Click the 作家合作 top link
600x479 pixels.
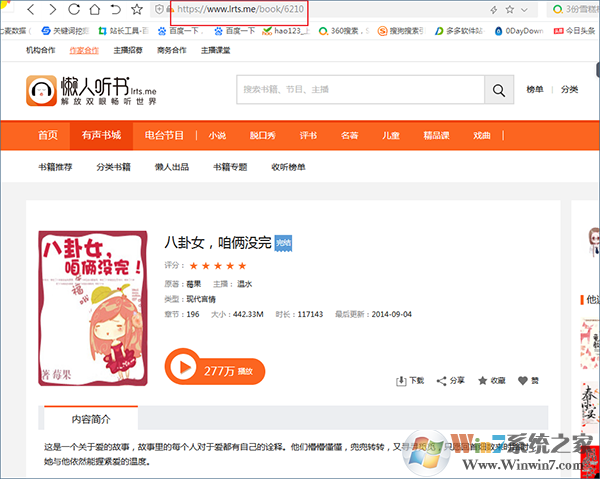point(85,50)
